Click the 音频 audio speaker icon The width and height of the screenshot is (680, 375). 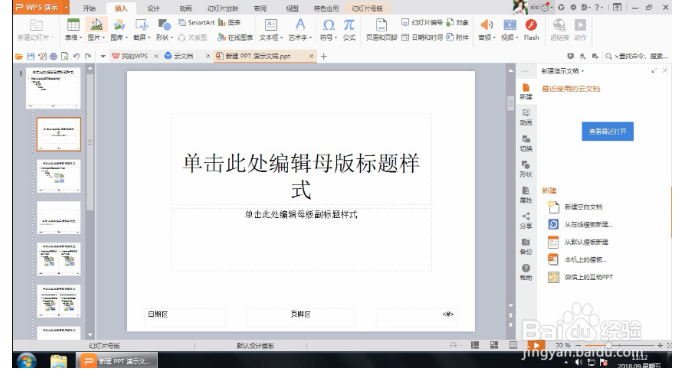pyautogui.click(x=487, y=25)
